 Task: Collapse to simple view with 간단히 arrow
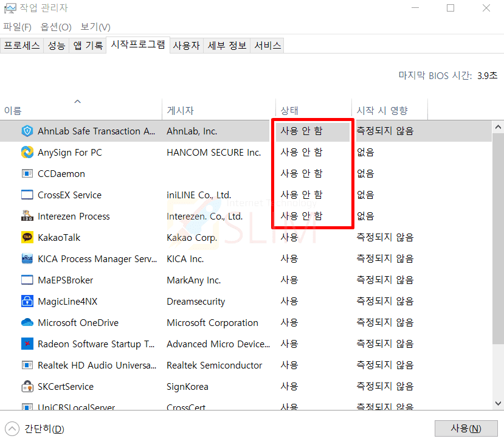12,429
